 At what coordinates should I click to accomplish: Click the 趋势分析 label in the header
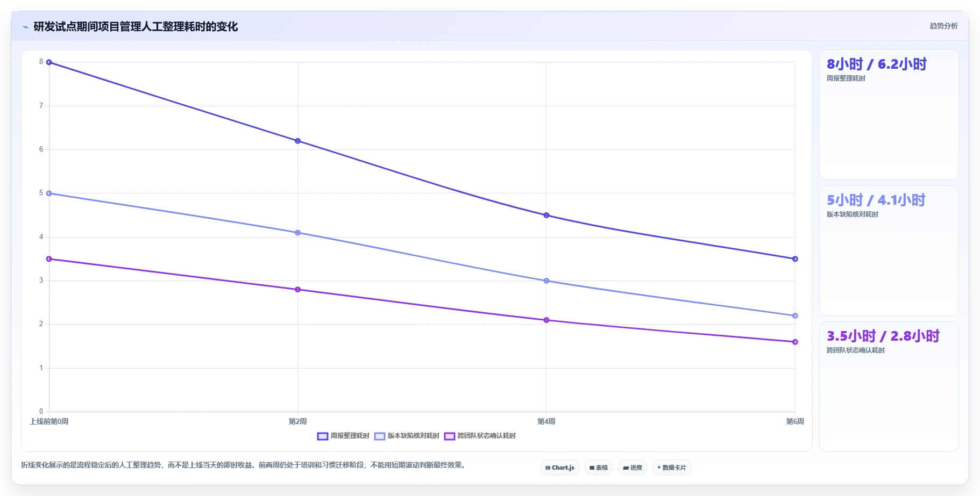943,26
